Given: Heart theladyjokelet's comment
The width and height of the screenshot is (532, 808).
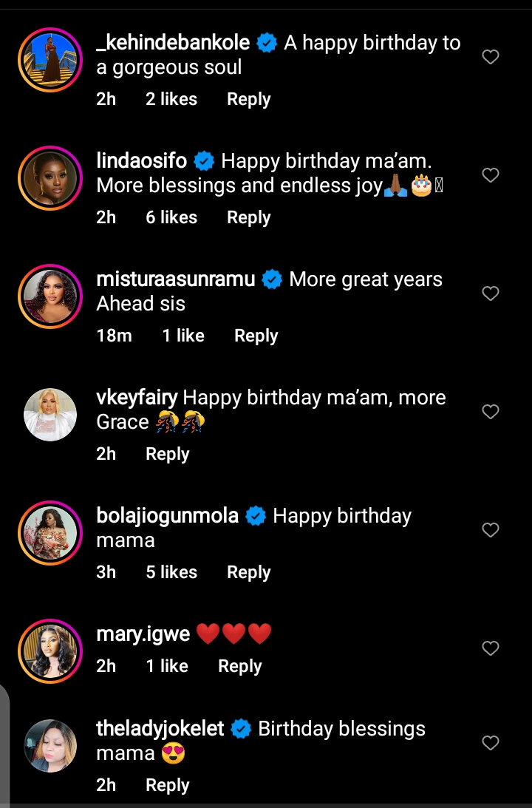Looking at the screenshot, I should 491,743.
